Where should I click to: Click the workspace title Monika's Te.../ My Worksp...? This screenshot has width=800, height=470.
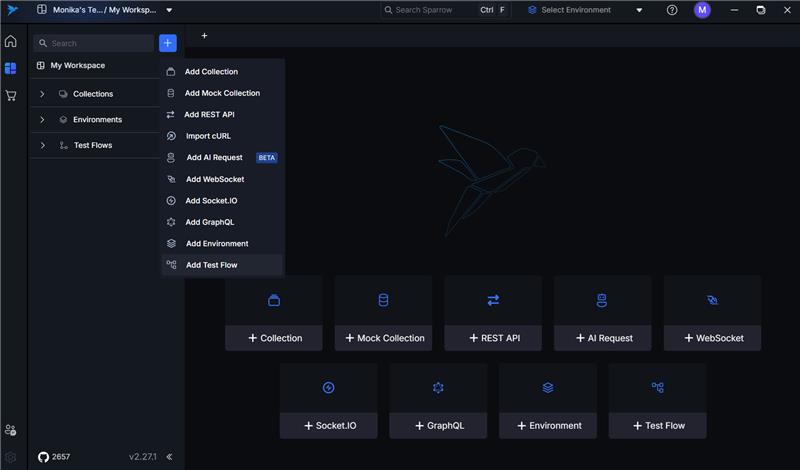tap(105, 10)
